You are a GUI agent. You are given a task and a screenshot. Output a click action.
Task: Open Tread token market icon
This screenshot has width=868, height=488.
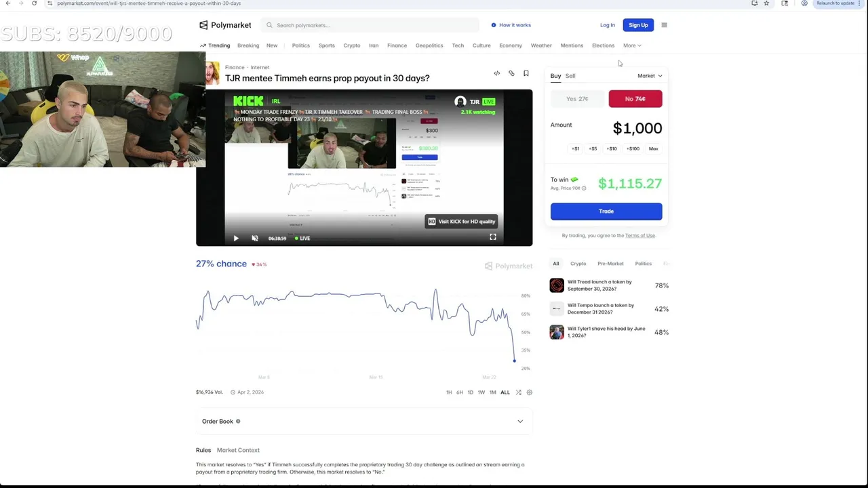pyautogui.click(x=557, y=285)
